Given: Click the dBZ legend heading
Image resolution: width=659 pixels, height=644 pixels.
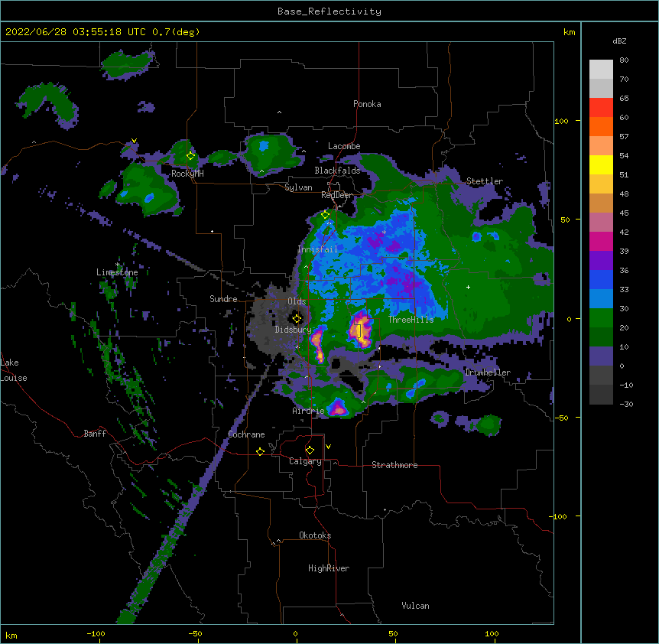Looking at the screenshot, I should pyautogui.click(x=619, y=41).
